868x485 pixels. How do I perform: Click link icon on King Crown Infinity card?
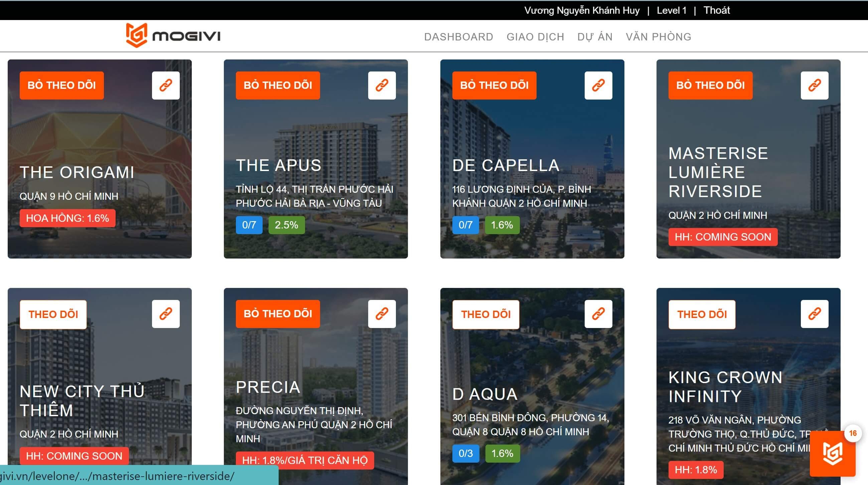pyautogui.click(x=815, y=314)
